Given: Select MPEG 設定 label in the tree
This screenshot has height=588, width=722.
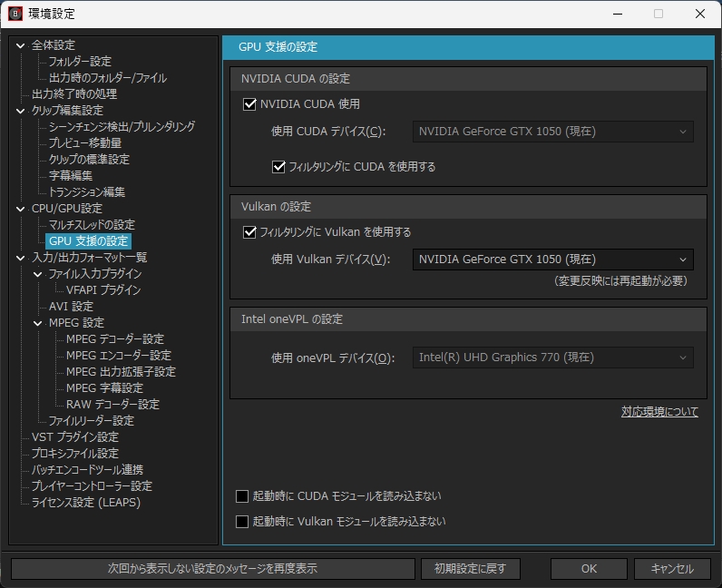Looking at the screenshot, I should (x=76, y=323).
